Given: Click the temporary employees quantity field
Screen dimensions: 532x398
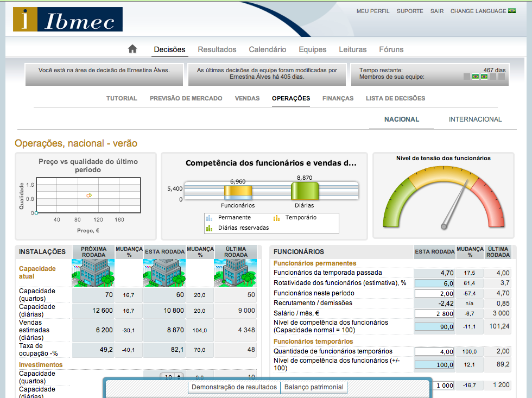Looking at the screenshot, I should tap(434, 351).
